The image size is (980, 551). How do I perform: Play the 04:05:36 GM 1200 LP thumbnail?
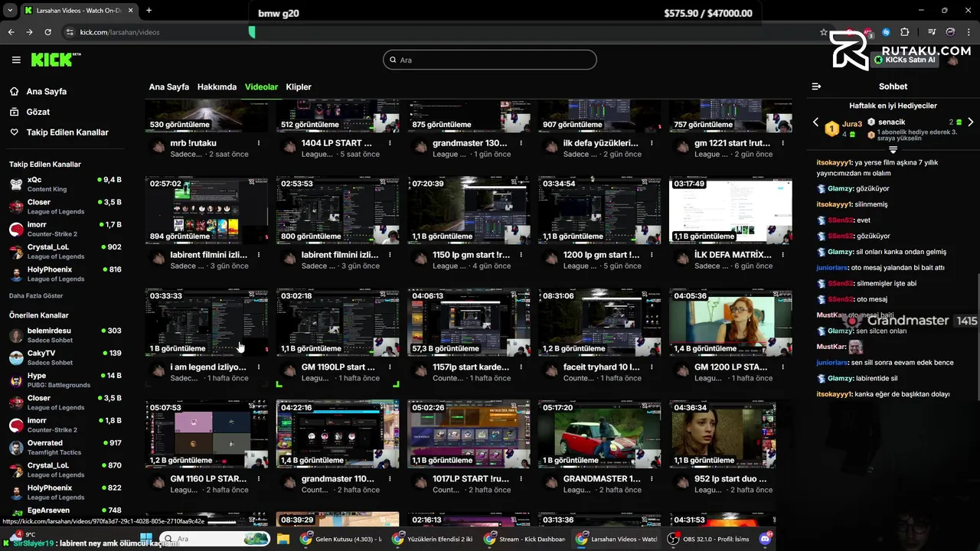tap(730, 322)
